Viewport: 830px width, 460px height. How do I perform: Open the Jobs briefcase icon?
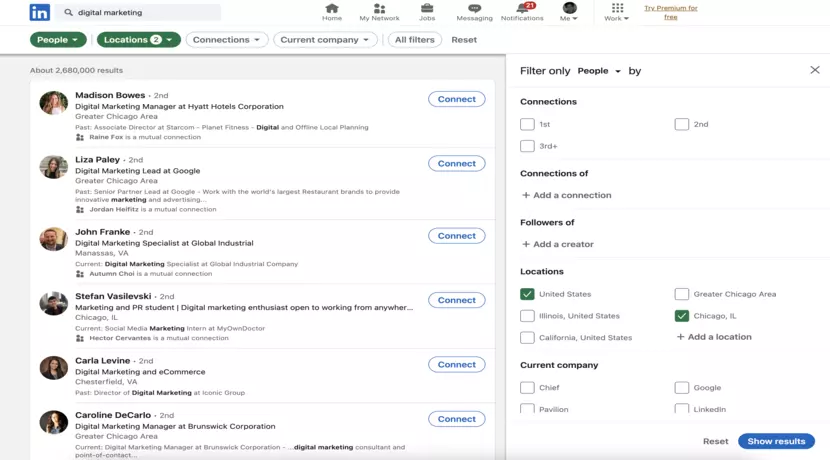click(x=427, y=9)
